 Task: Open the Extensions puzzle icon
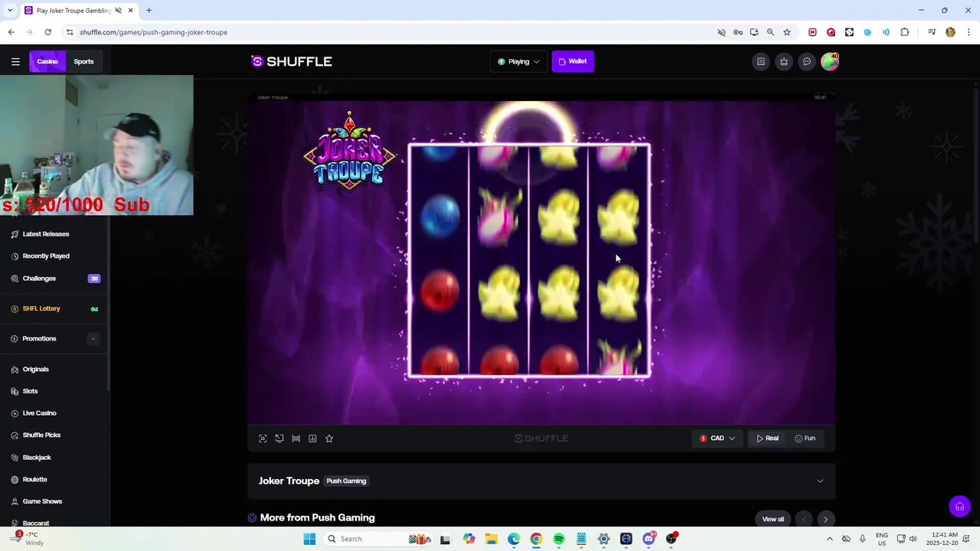pyautogui.click(x=904, y=32)
